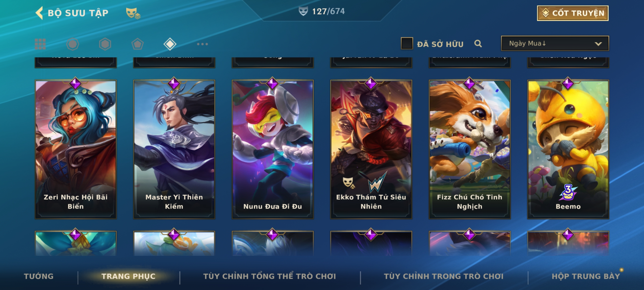The height and width of the screenshot is (290, 644).
Task: Filter by the hexagon rarity icon
Action: pyautogui.click(x=105, y=44)
